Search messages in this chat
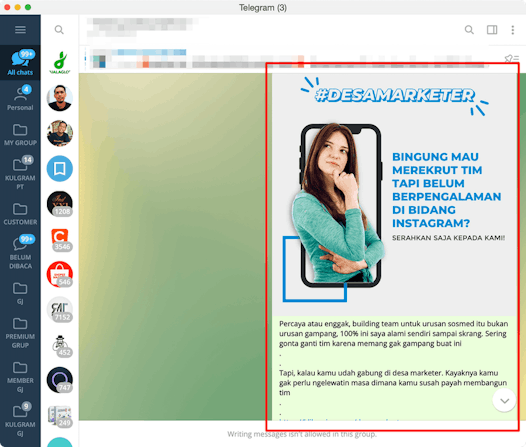This screenshot has height=447, width=526. 469,30
